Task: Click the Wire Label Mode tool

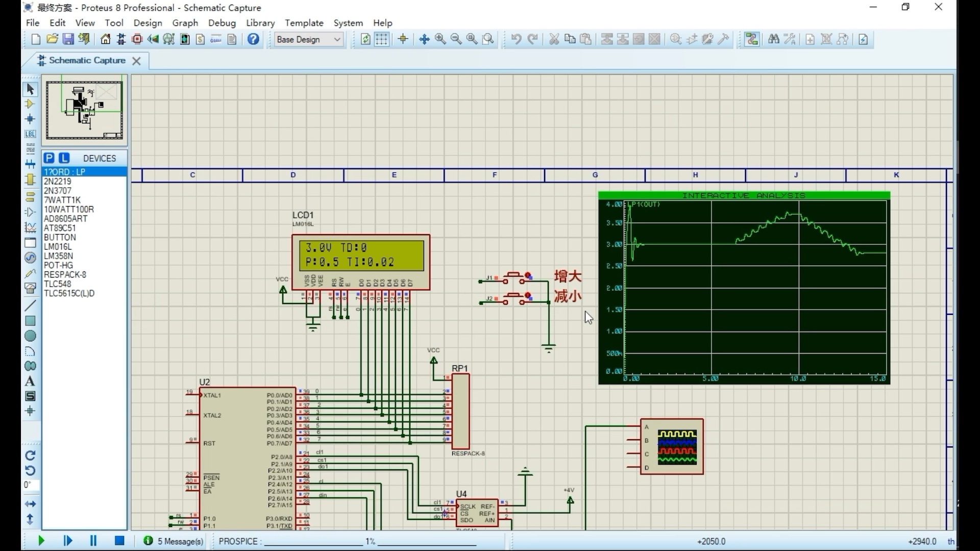Action: (x=30, y=134)
